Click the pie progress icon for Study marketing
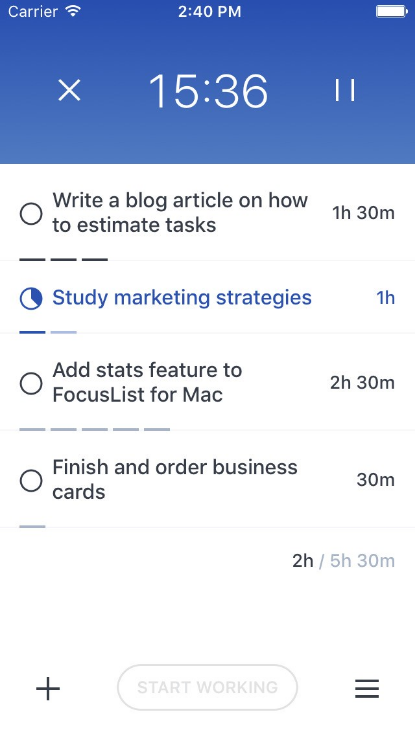Image resolution: width=415 pixels, height=730 pixels. pyautogui.click(x=31, y=298)
